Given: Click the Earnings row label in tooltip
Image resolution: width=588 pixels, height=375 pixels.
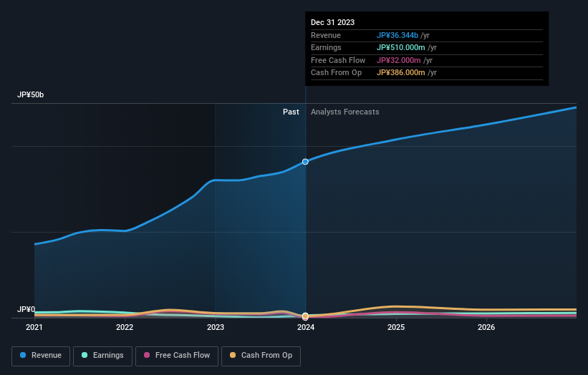Looking at the screenshot, I should [x=327, y=47].
